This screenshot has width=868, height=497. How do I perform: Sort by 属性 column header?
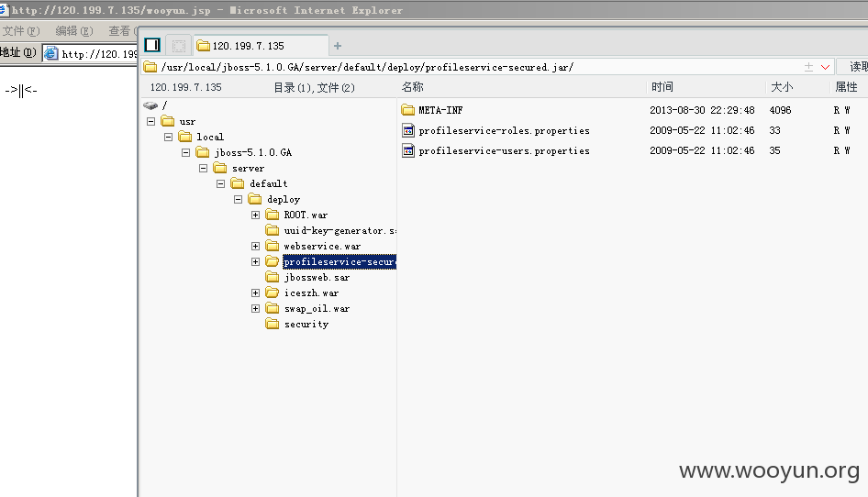[846, 87]
